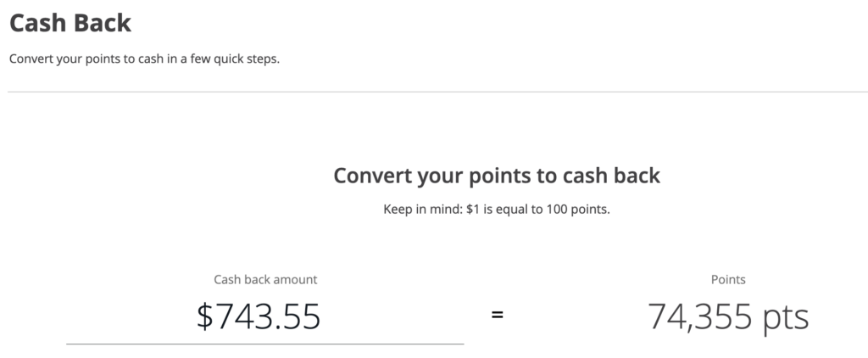Click the "pts" unit after 74,355
Image resolution: width=868 pixels, height=358 pixels.
(783, 316)
